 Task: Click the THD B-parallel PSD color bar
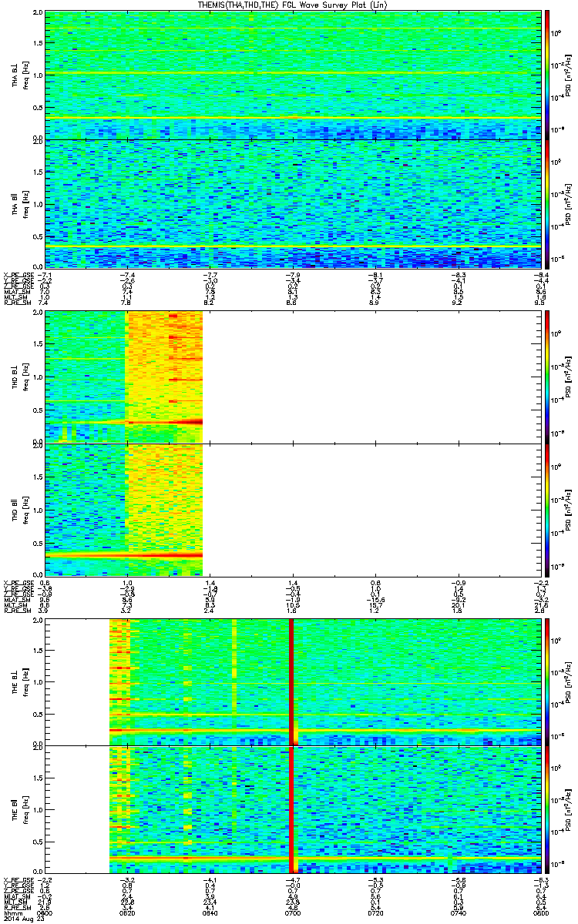pyautogui.click(x=547, y=509)
